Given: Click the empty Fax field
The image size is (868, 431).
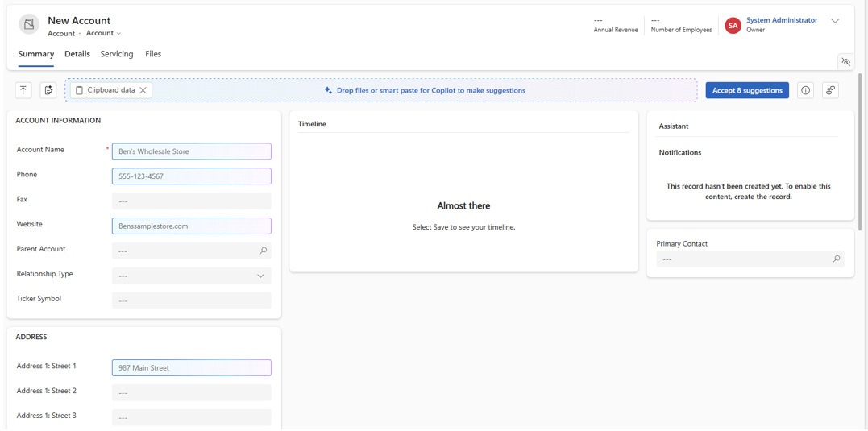Looking at the screenshot, I should click(192, 201).
